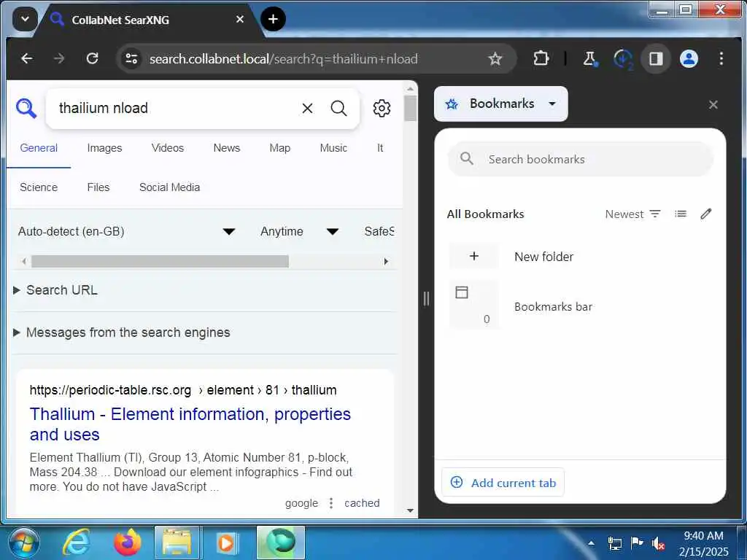The image size is (747, 560).
Task: Open the Auto-detect (en-GB) language dropdown
Action: pos(127,231)
